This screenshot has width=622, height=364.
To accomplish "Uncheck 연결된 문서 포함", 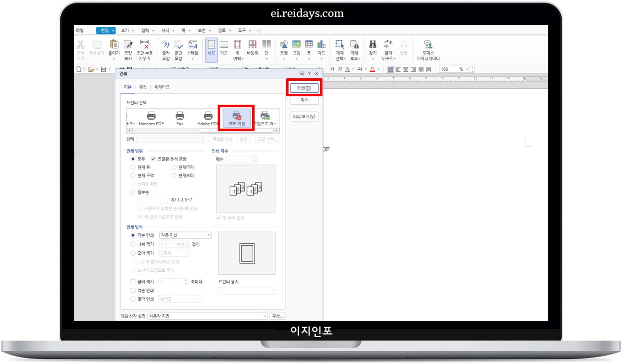I will [x=153, y=159].
